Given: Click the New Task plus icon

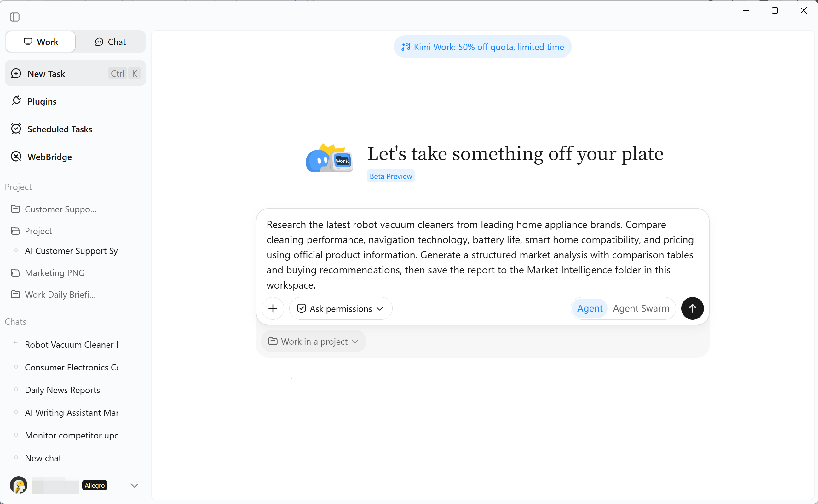Looking at the screenshot, I should pyautogui.click(x=16, y=73).
